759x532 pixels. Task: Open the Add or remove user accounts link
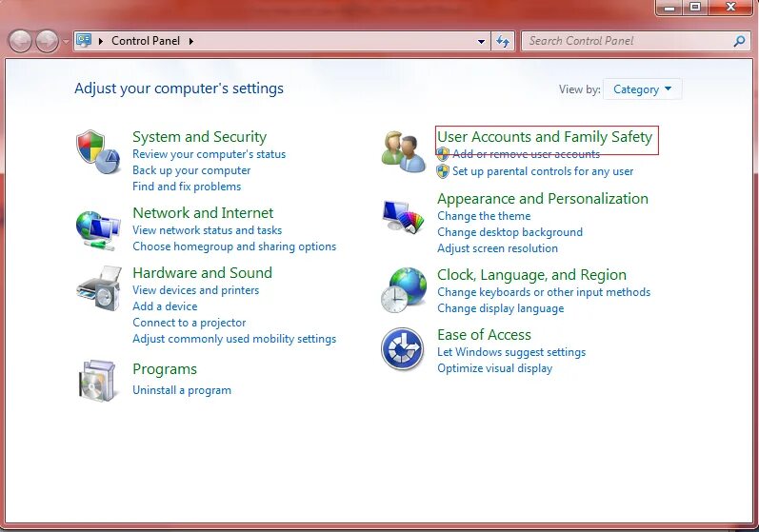coord(527,154)
